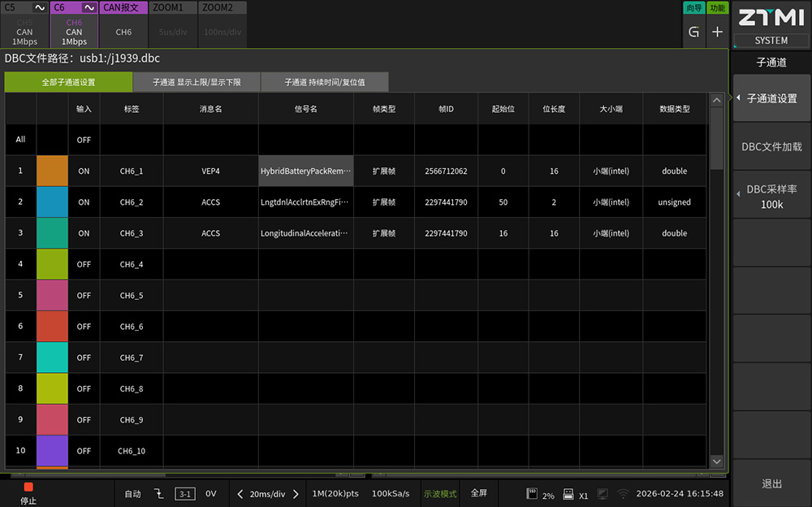Click the red Stop (停止) icon
Screen dimensions: 812x507
coord(28,487)
